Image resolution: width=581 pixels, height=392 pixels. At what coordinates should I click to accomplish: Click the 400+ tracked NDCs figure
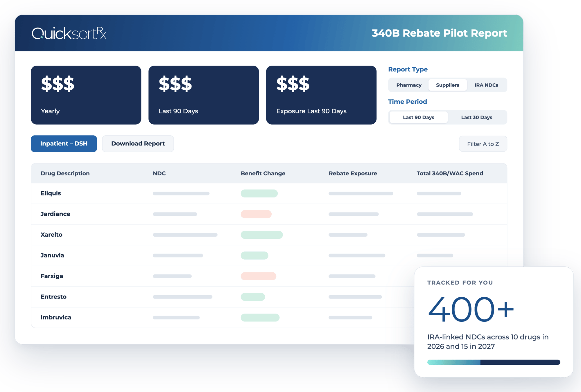point(471,309)
